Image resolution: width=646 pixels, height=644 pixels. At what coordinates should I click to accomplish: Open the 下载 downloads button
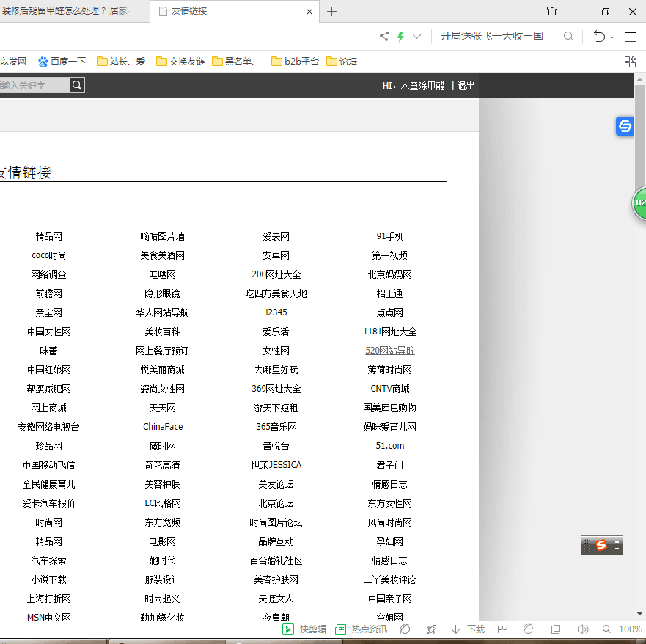(x=468, y=629)
